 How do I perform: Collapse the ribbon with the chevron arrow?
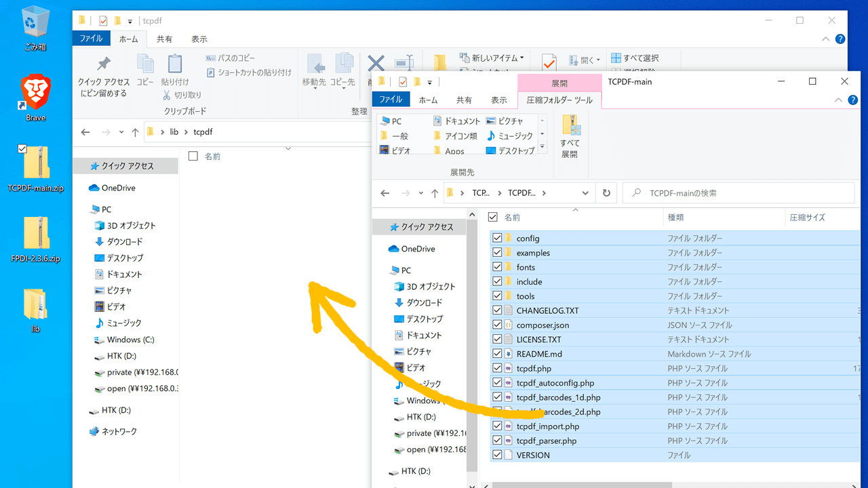pyautogui.click(x=838, y=99)
